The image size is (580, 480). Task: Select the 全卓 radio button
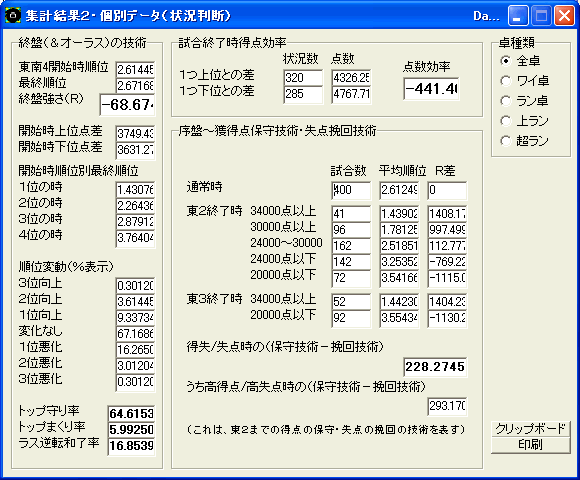pyautogui.click(x=520, y=61)
